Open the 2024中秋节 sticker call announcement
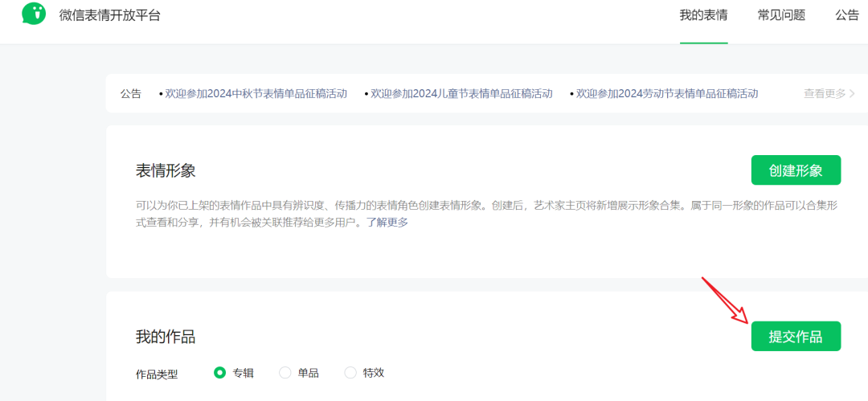Screen dimensions: 868x401 click(256, 93)
